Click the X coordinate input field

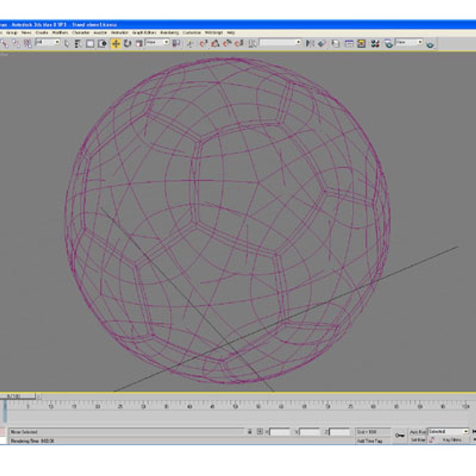click(x=280, y=431)
